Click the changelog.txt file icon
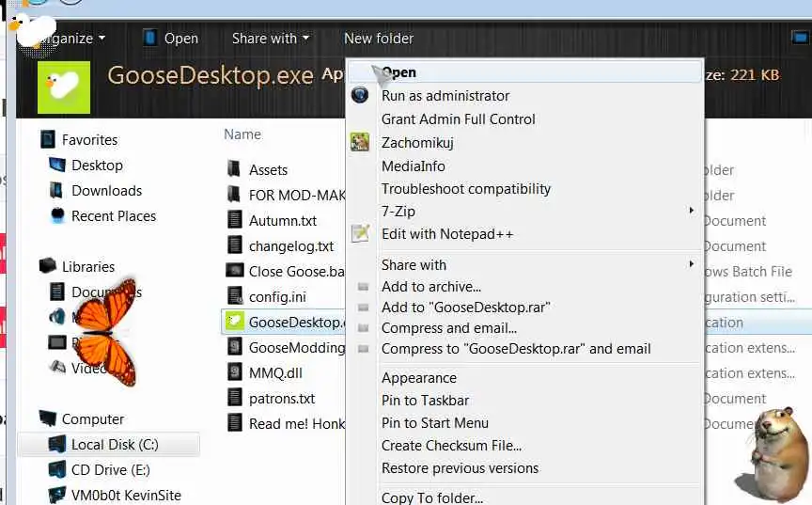The width and height of the screenshot is (812, 505). pos(235,245)
